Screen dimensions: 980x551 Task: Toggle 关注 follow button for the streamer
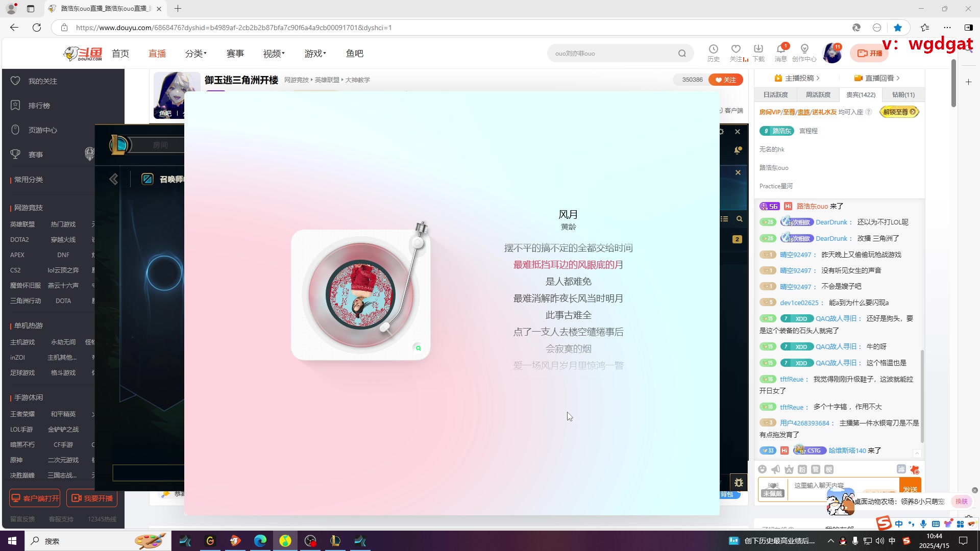725,80
